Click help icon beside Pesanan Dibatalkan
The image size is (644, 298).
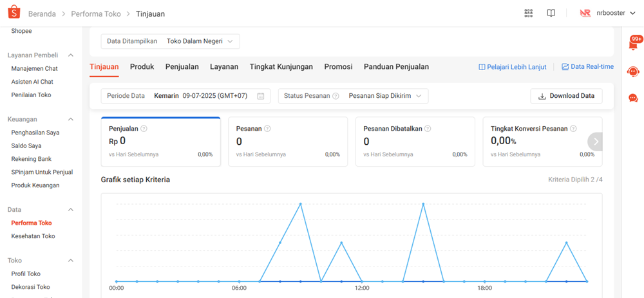[x=428, y=129]
